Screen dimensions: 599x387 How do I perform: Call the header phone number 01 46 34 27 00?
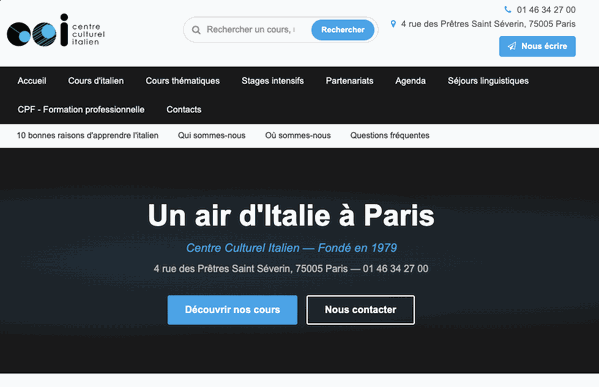(546, 10)
